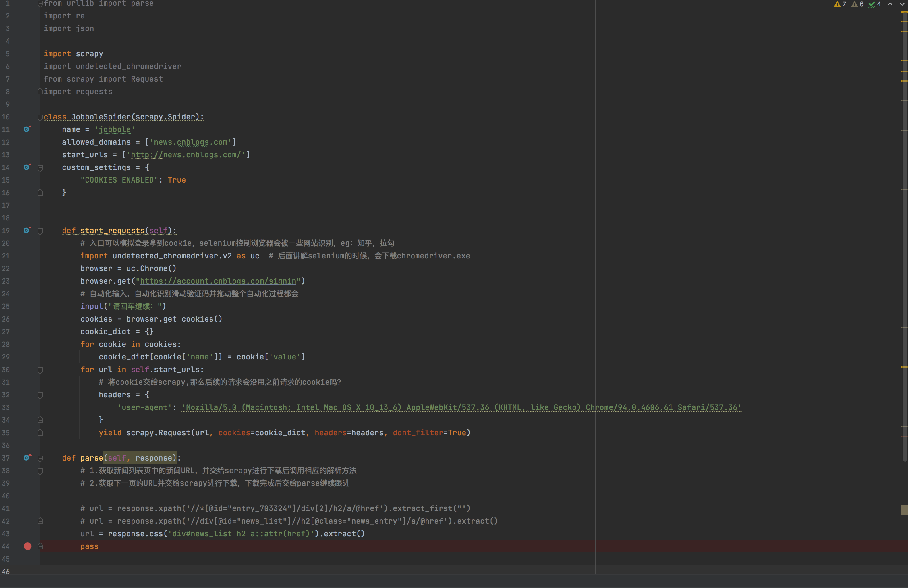Click 'cookie_dict = {}' assignment
The height and width of the screenshot is (588, 908).
[117, 331]
